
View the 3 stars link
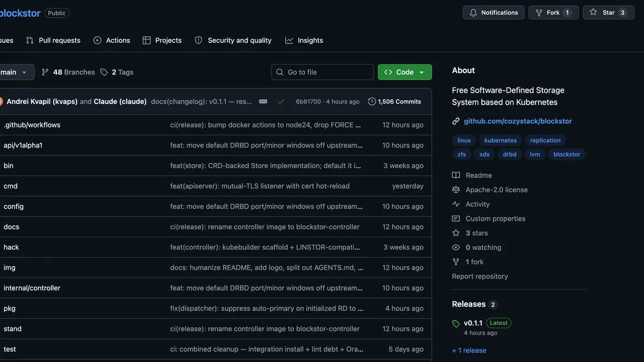[470, 233]
